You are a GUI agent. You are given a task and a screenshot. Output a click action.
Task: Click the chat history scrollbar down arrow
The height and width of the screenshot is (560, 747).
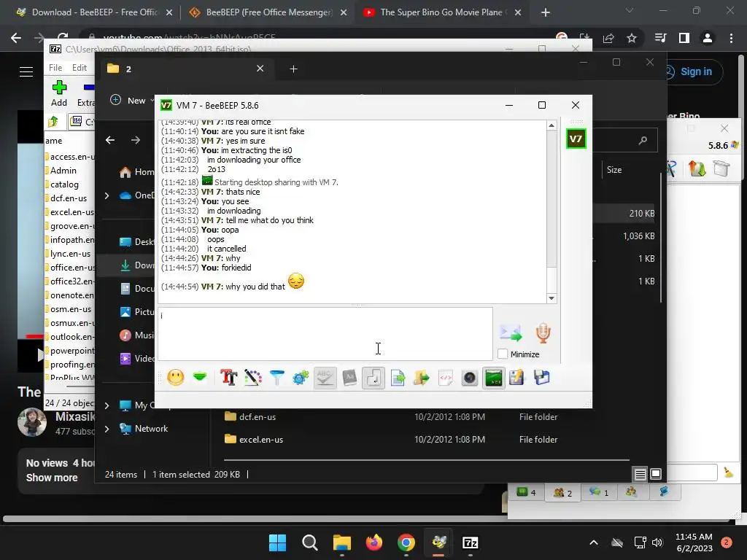(551, 298)
